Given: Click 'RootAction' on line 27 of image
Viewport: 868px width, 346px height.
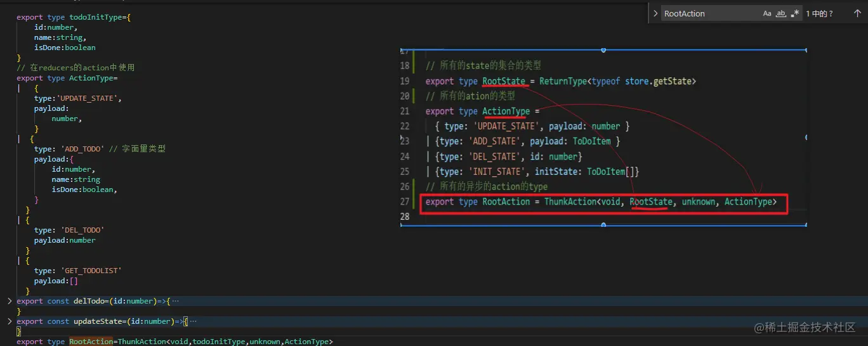Looking at the screenshot, I should pos(506,202).
